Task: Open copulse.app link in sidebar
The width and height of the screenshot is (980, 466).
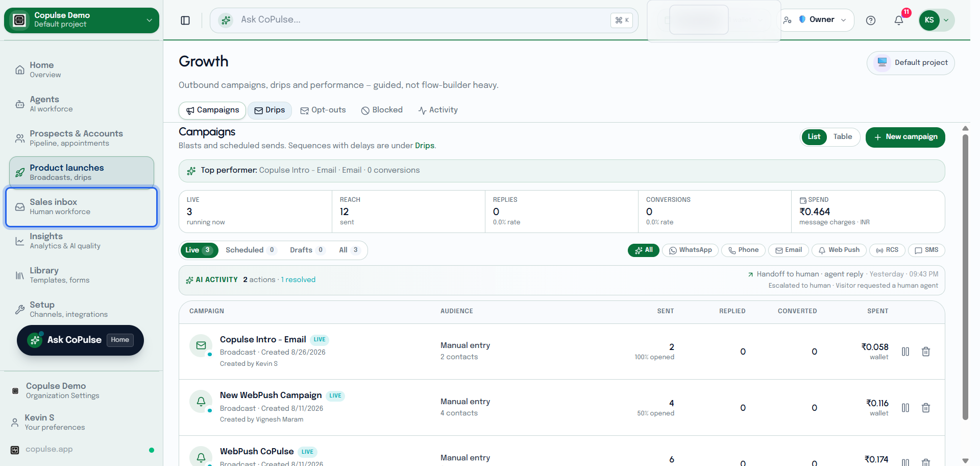Action: (49, 450)
